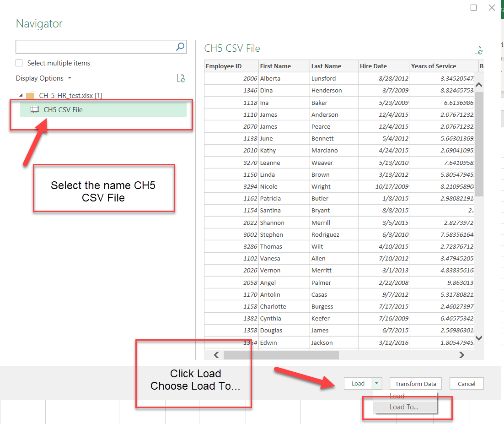Click the hire date 5/23/2009 cell

[384, 103]
